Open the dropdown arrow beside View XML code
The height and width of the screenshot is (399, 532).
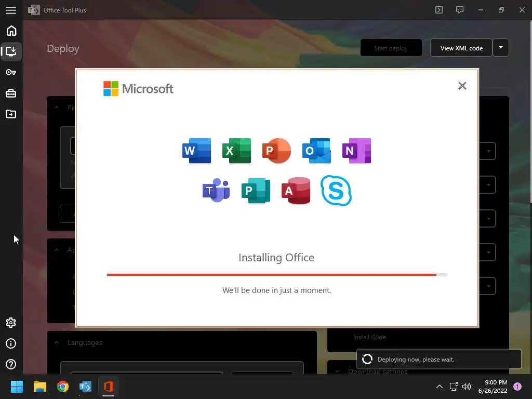tap(501, 48)
